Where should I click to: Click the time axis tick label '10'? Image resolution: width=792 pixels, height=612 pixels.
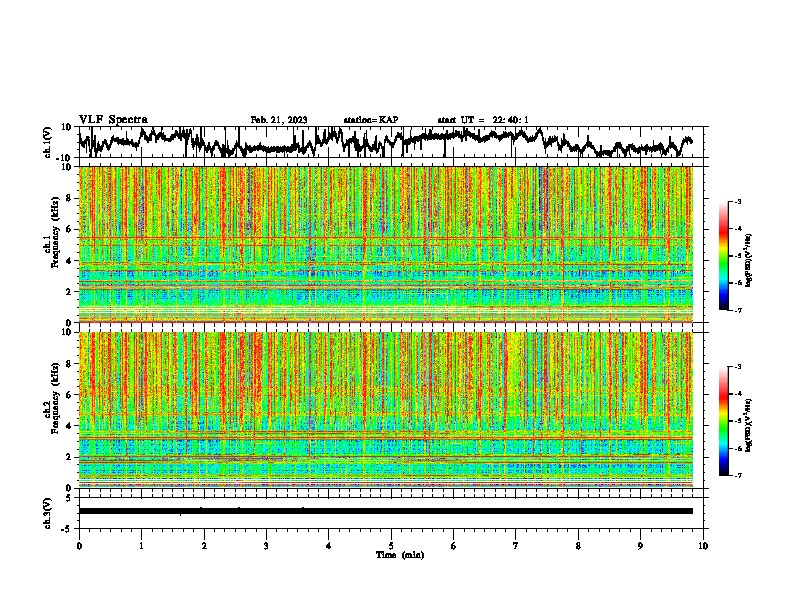pyautogui.click(x=703, y=546)
